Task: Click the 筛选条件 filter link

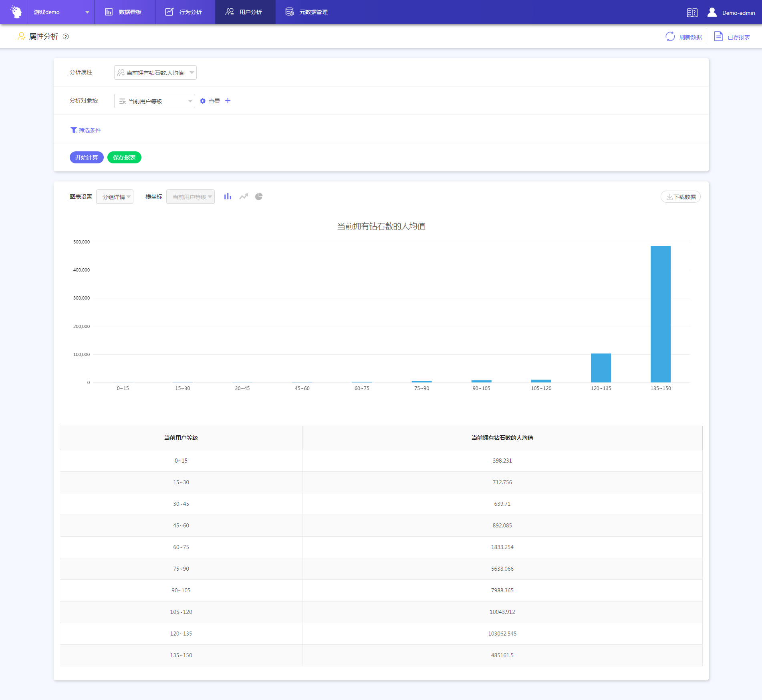Action: click(86, 130)
